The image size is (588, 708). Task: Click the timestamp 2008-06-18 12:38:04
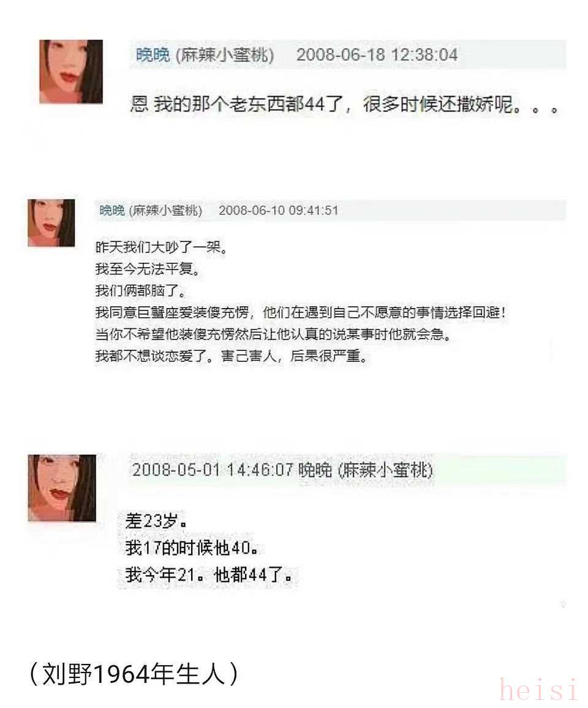[377, 55]
